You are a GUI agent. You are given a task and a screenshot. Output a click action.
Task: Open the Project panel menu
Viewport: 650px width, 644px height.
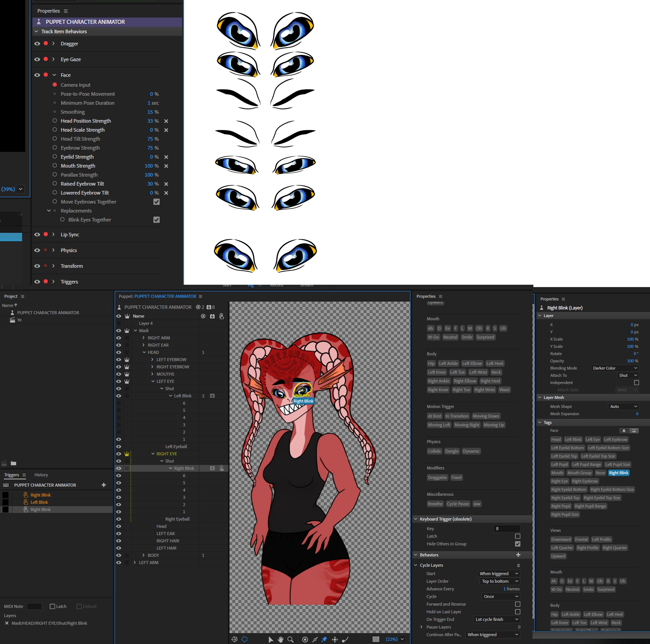point(23,296)
